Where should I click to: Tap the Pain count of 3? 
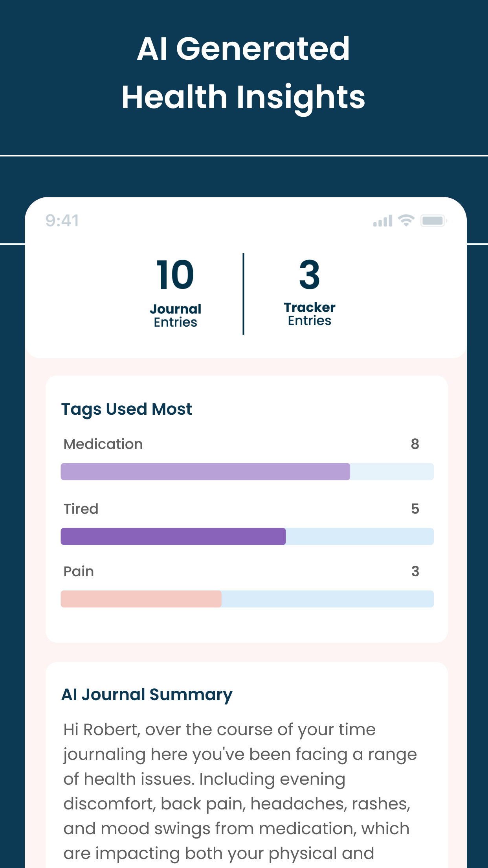[x=415, y=571]
